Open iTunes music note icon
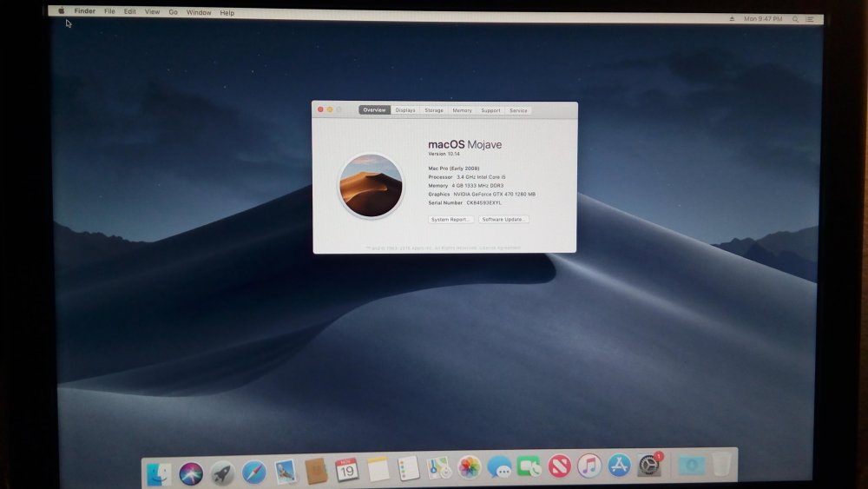The image size is (868, 489). tap(589, 466)
